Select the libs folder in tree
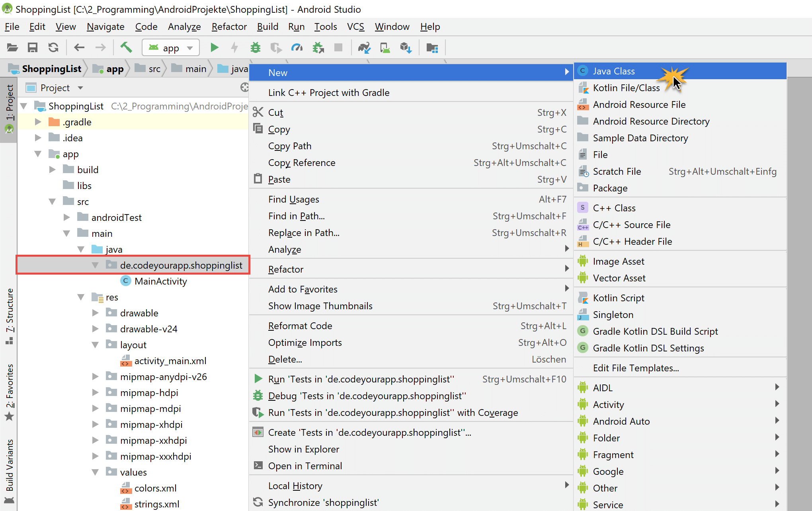Image resolution: width=812 pixels, height=511 pixels. tap(77, 186)
